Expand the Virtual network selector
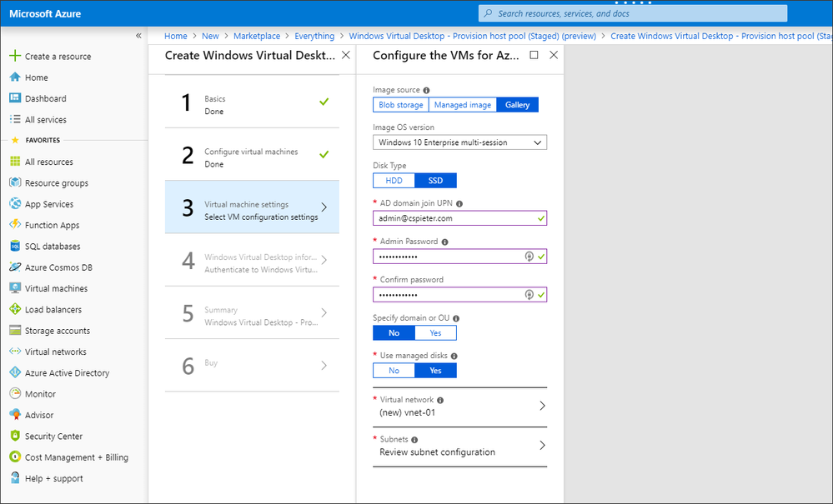833x504 pixels. pyautogui.click(x=459, y=407)
